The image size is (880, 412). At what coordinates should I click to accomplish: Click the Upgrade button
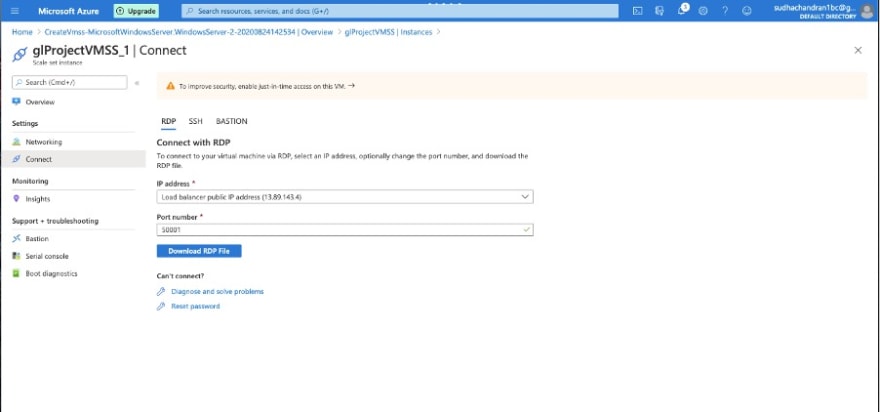click(136, 11)
